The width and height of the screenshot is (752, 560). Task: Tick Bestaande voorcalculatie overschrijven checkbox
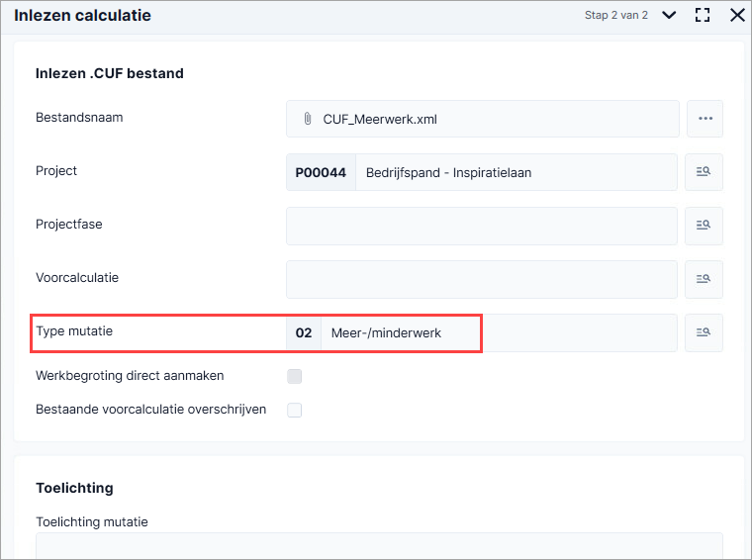coord(295,410)
